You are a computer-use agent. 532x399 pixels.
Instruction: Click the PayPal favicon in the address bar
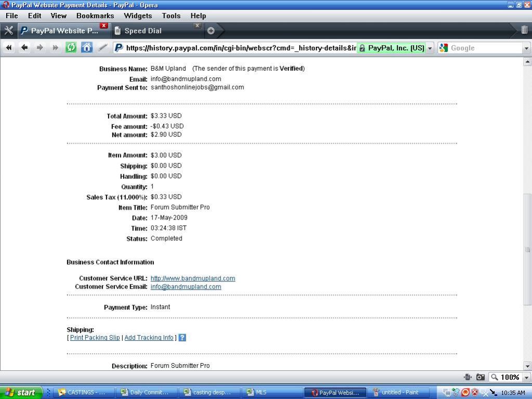pyautogui.click(x=119, y=48)
